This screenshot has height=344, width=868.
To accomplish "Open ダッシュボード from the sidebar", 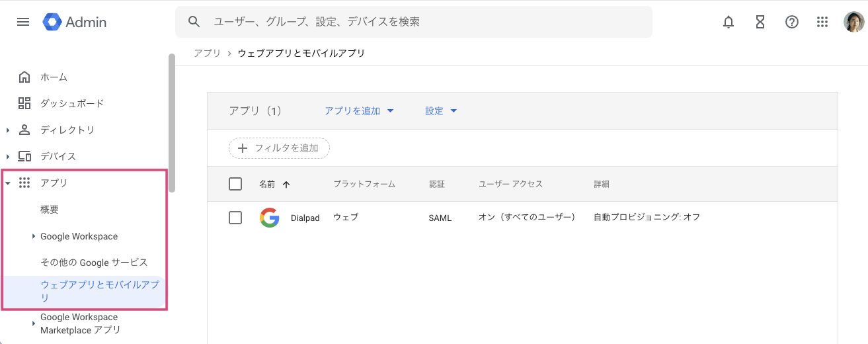I will tap(71, 104).
